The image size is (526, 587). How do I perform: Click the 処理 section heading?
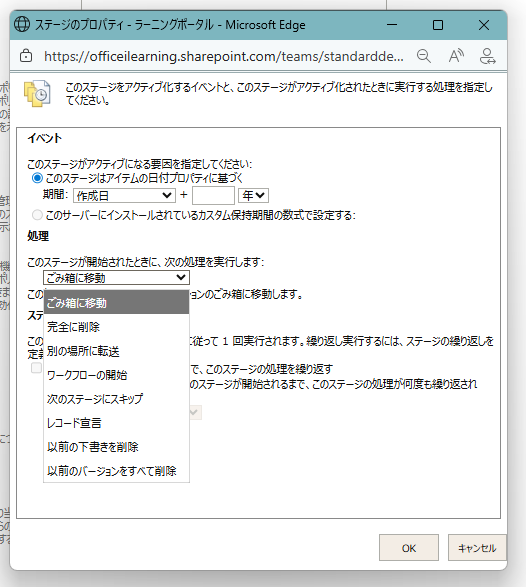point(38,236)
